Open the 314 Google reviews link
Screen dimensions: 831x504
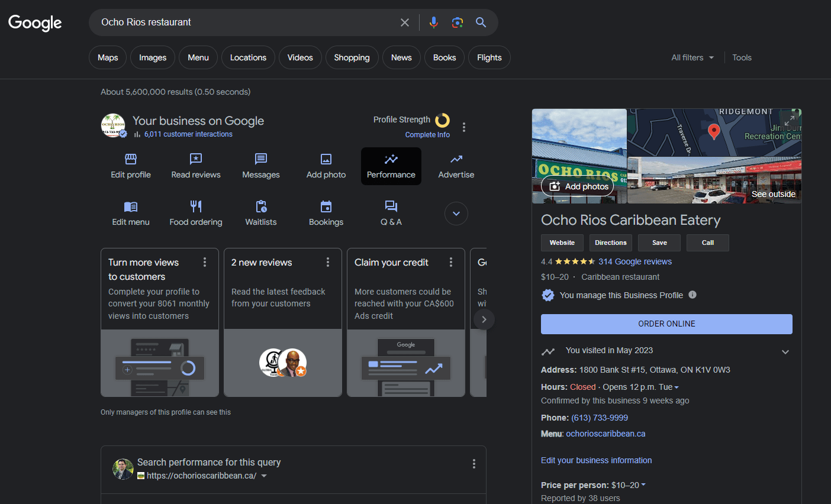635,261
